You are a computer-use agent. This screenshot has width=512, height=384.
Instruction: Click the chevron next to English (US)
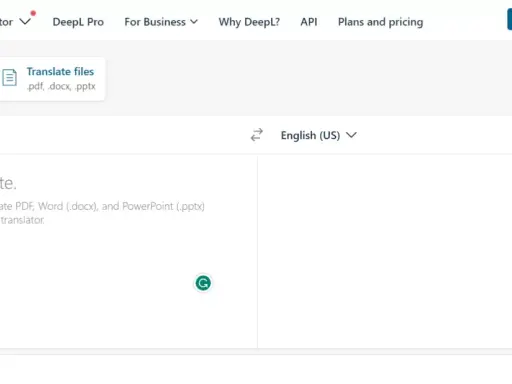click(351, 135)
